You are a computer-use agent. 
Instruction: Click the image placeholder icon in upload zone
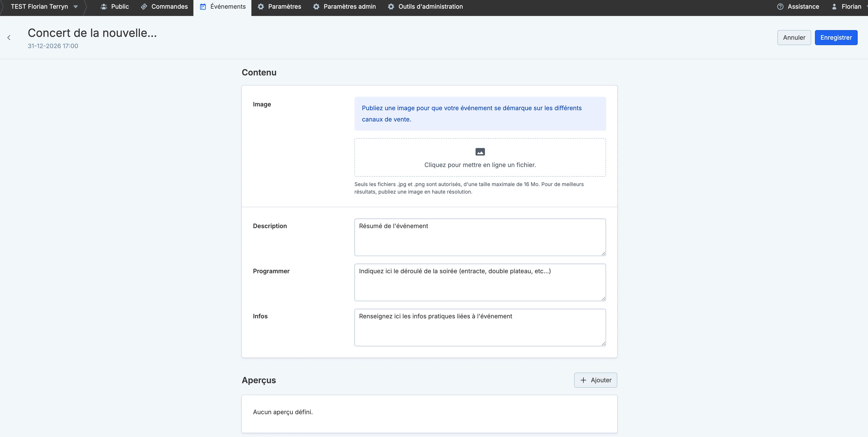pos(480,152)
